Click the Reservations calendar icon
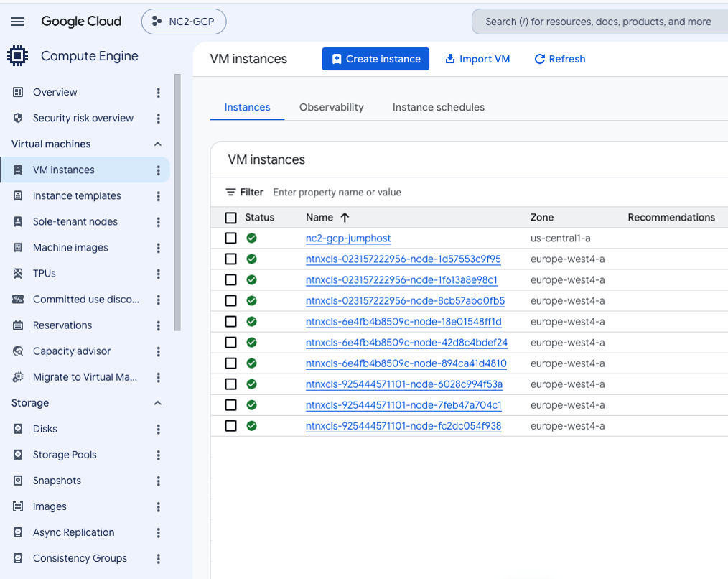 pyautogui.click(x=18, y=325)
